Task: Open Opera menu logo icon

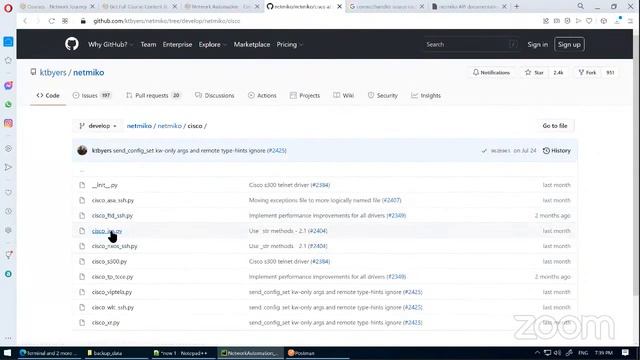Action: click(8, 8)
